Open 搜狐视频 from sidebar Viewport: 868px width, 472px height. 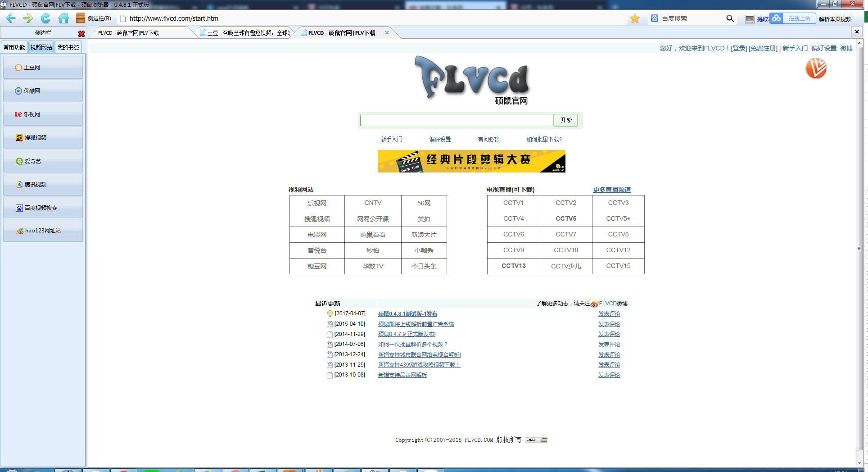click(43, 138)
